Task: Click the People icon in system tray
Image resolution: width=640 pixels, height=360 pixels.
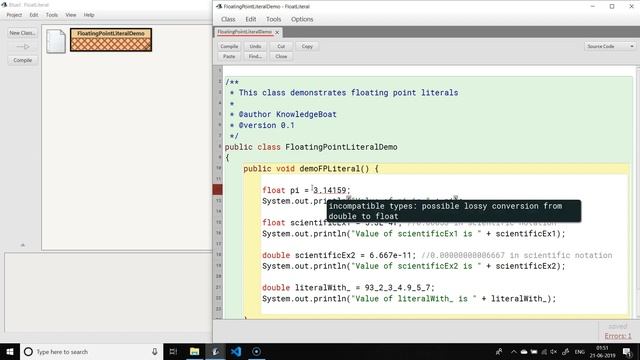Action: (499, 351)
